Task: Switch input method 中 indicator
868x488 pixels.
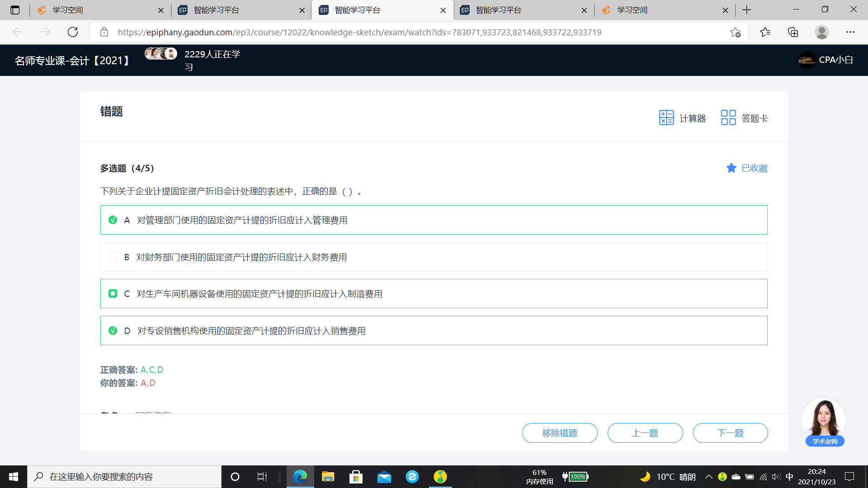Action: [x=790, y=477]
